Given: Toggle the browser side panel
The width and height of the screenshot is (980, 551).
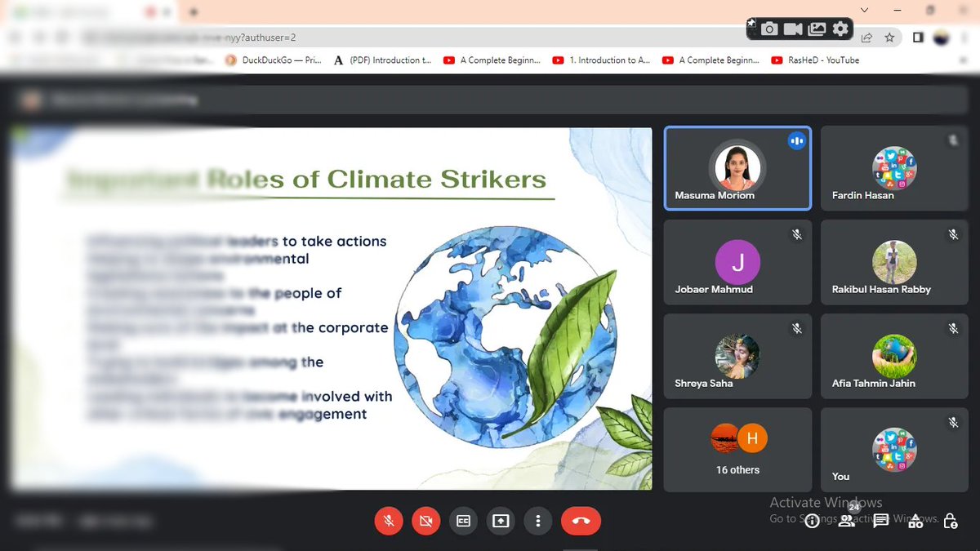Looking at the screenshot, I should [x=918, y=38].
